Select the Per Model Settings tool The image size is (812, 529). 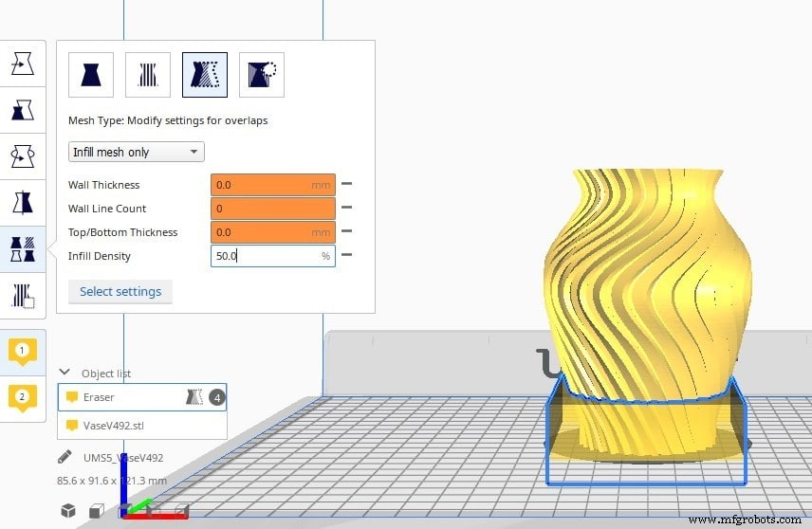click(x=23, y=249)
